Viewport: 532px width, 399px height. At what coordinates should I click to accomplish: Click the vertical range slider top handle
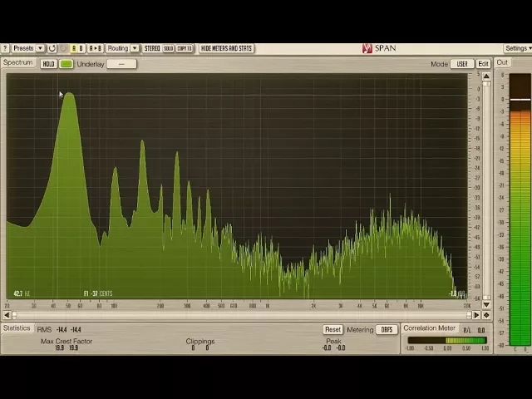click(x=486, y=83)
